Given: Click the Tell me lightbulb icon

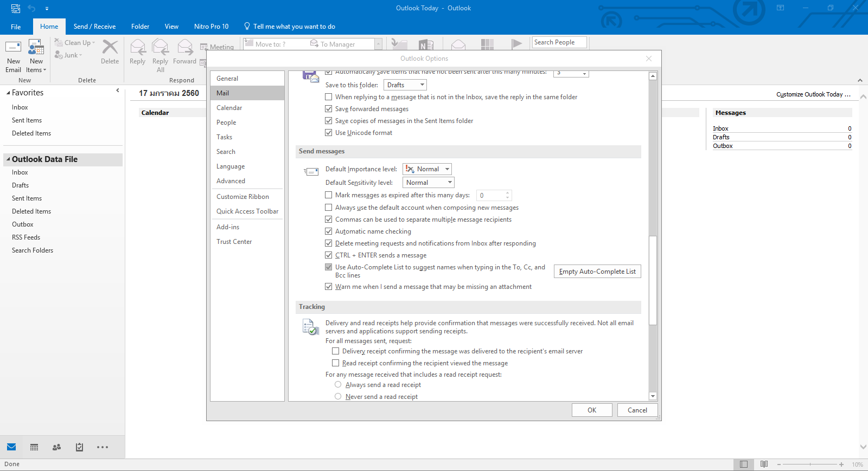Looking at the screenshot, I should click(x=247, y=26).
